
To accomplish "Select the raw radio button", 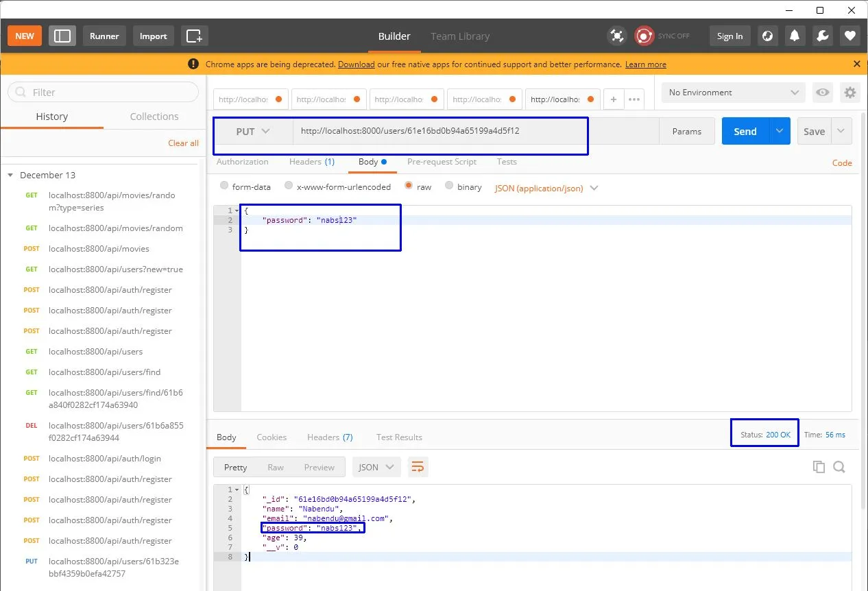I will tap(409, 186).
